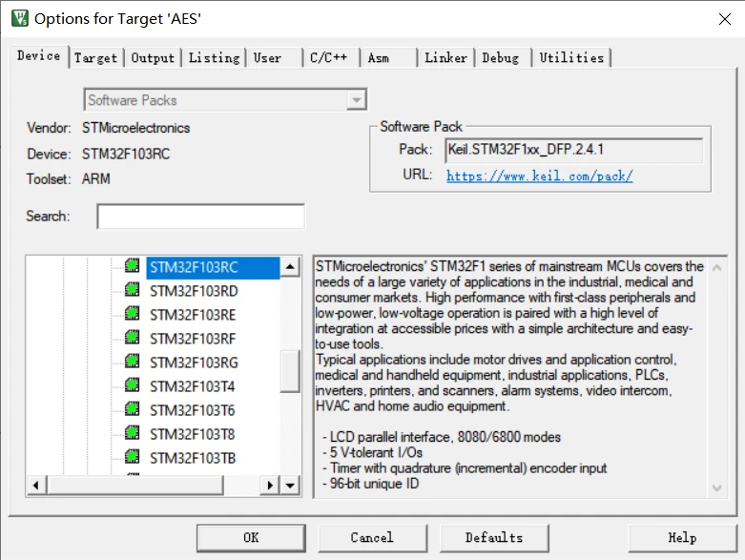
Task: Switch to the Device tab
Action: (x=39, y=56)
